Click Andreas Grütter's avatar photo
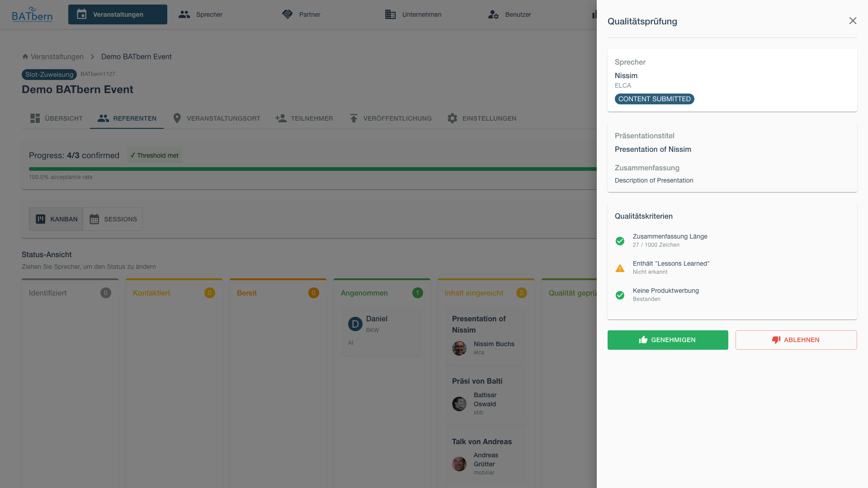The width and height of the screenshot is (868, 488). (x=459, y=464)
